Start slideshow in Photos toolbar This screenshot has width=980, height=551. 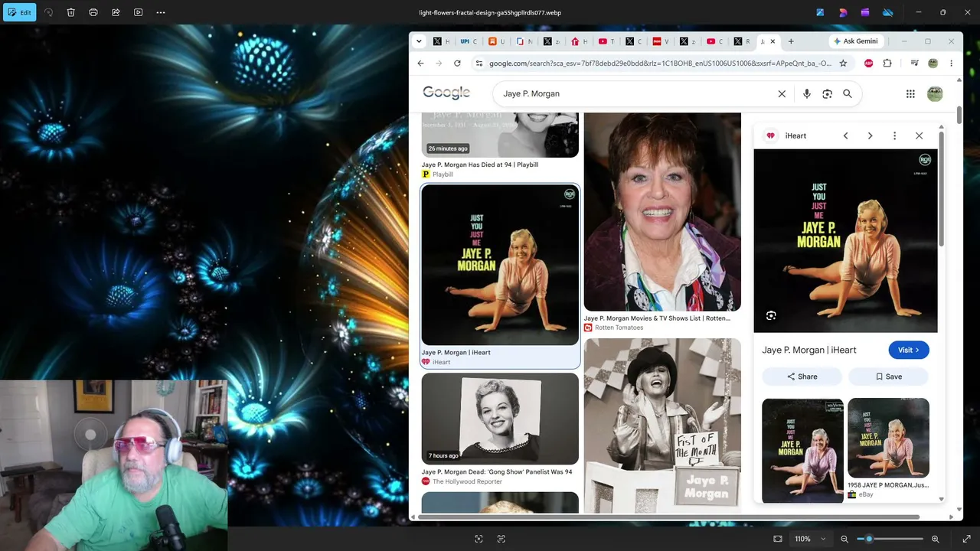click(139, 12)
